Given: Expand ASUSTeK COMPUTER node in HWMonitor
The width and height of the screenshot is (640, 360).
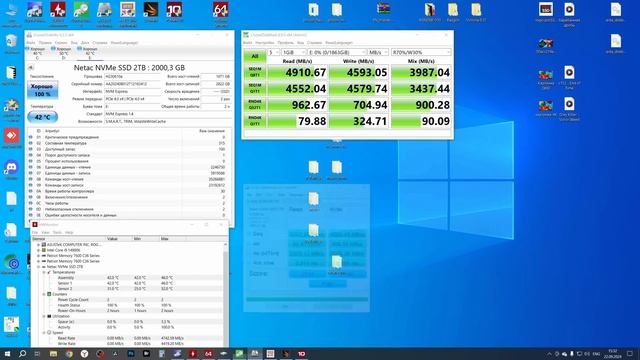Looking at the screenshot, I should [x=39, y=244].
